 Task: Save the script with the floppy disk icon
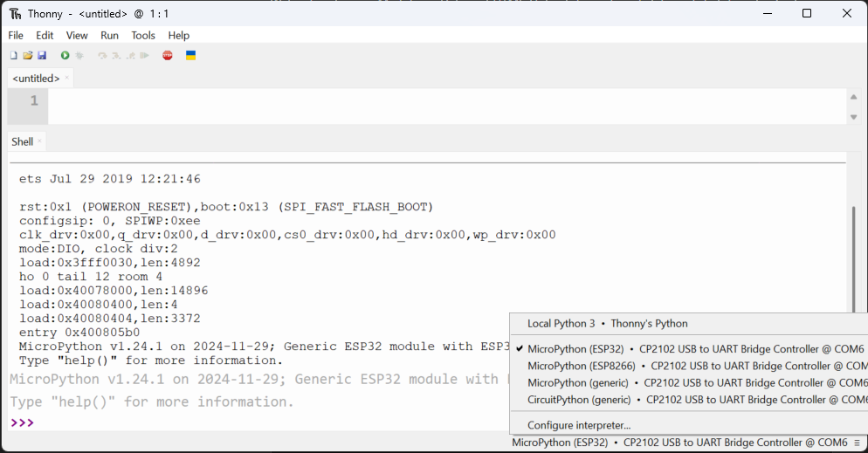tap(41, 56)
